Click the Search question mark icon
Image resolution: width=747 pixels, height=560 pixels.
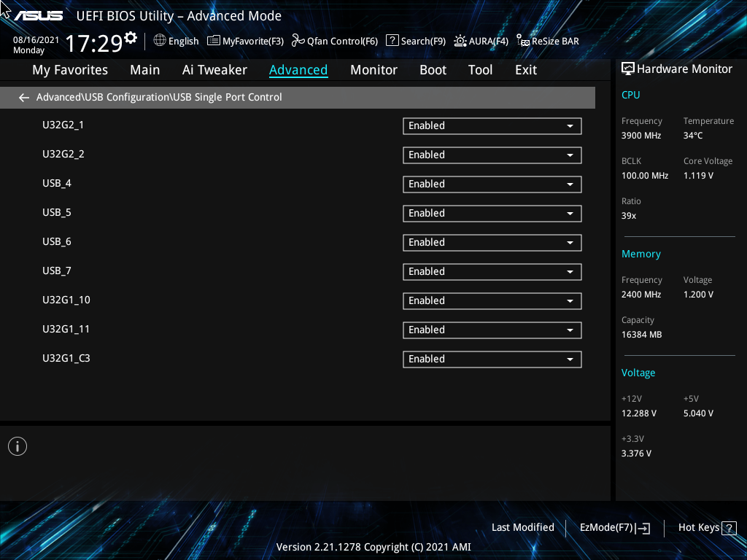[392, 41]
